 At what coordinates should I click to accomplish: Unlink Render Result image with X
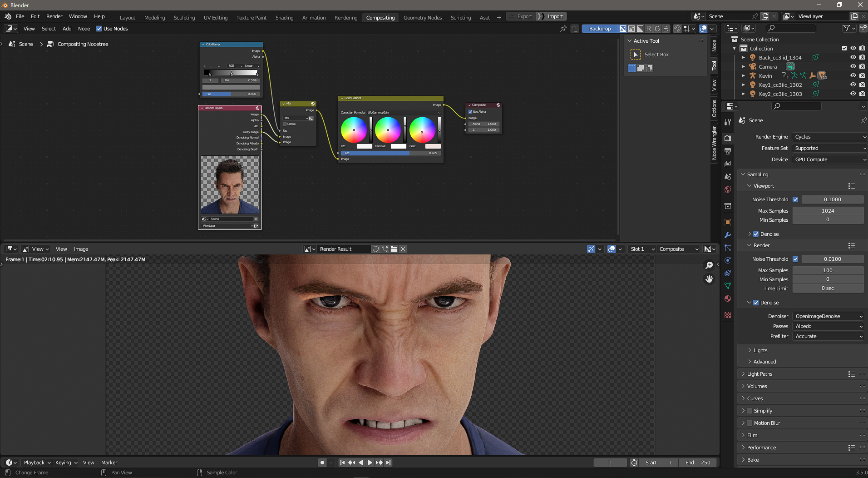(403, 249)
